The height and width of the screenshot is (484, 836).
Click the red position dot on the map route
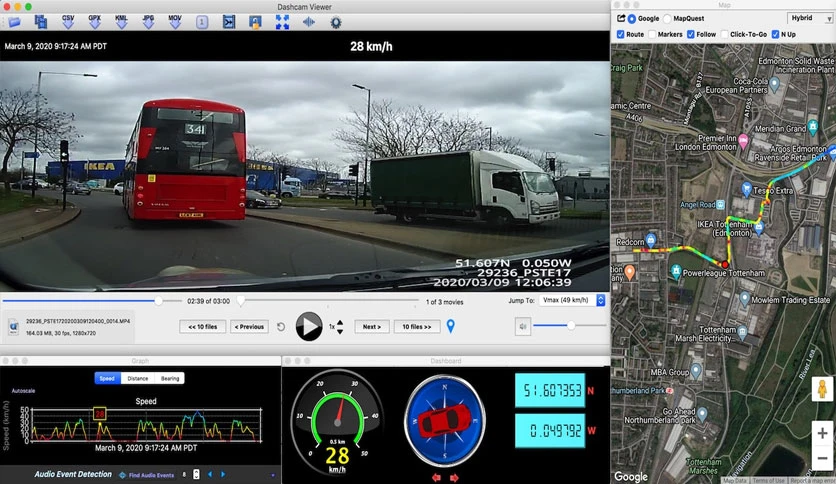[725, 264]
